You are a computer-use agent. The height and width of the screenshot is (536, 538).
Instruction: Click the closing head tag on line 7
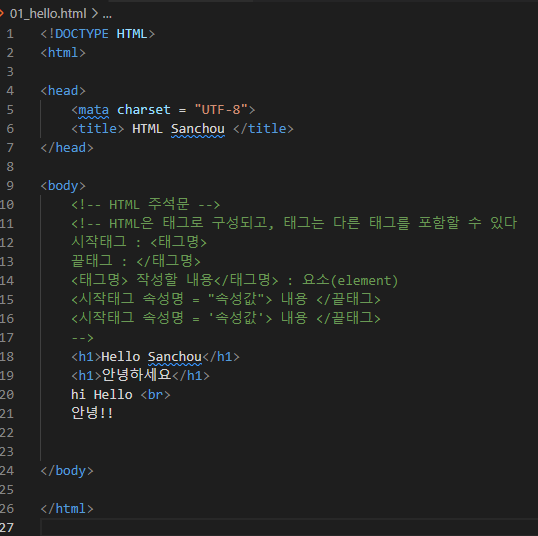point(67,148)
